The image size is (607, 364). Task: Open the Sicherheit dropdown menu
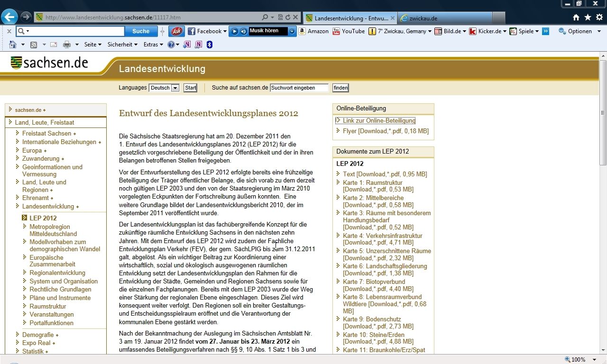tap(122, 45)
